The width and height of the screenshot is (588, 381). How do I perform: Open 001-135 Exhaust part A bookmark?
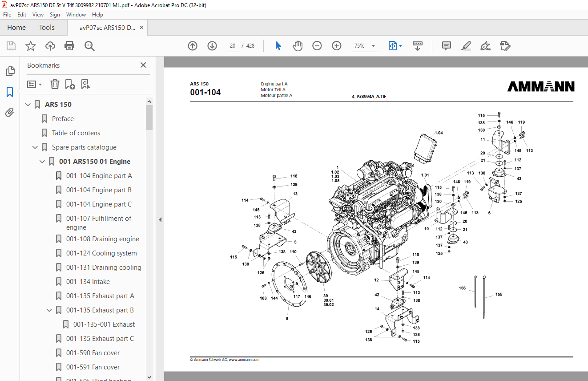click(100, 296)
